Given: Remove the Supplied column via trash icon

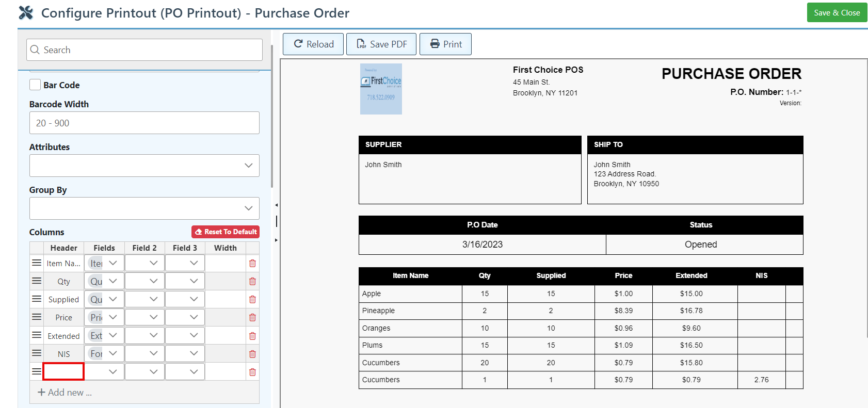Looking at the screenshot, I should 252,299.
